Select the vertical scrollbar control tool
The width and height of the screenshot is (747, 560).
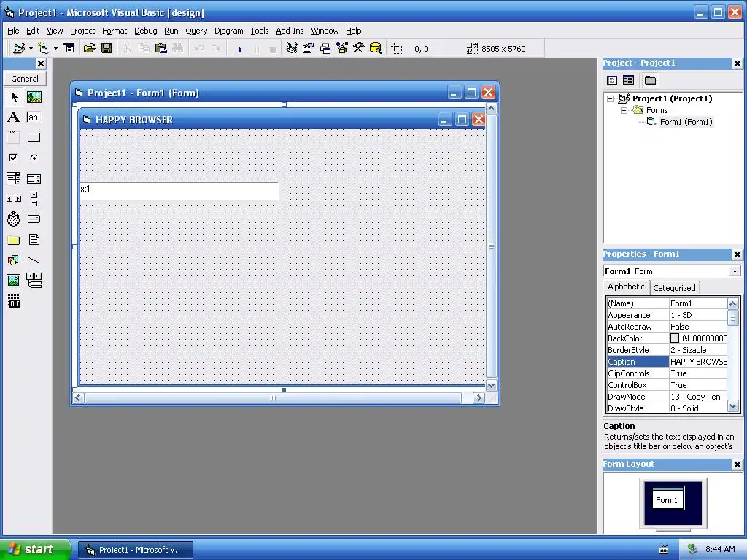[x=34, y=199]
